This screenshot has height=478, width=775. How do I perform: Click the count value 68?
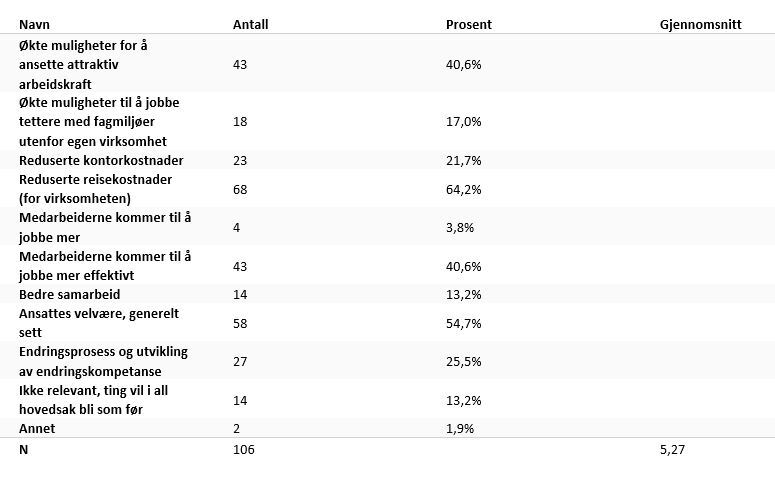tap(240, 189)
